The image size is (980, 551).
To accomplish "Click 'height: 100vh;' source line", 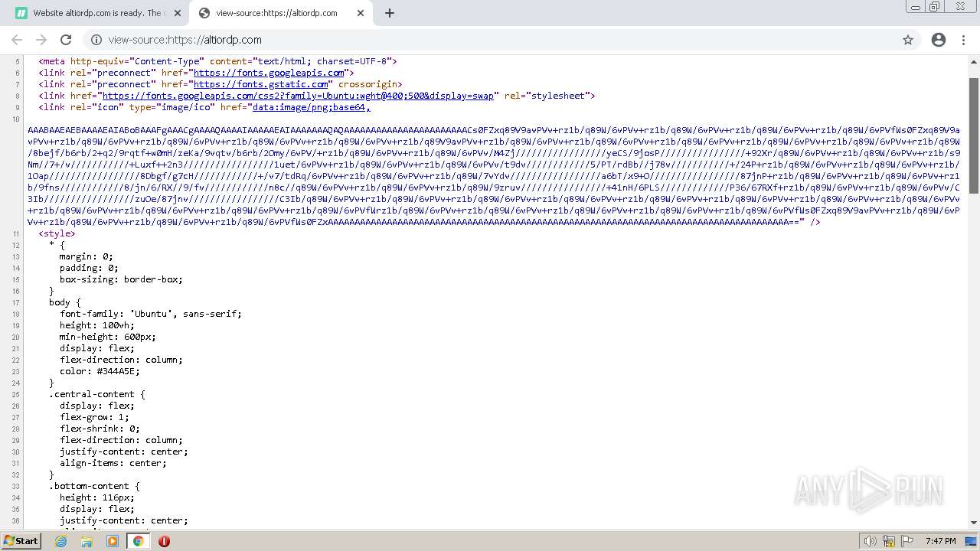I will click(x=97, y=325).
